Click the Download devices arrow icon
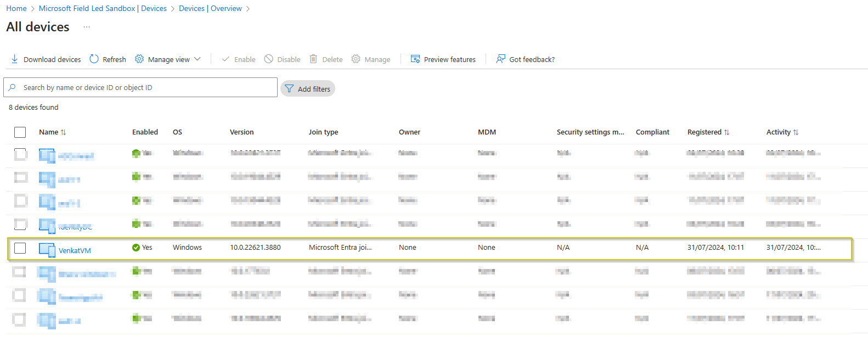The image size is (868, 364). (15, 59)
